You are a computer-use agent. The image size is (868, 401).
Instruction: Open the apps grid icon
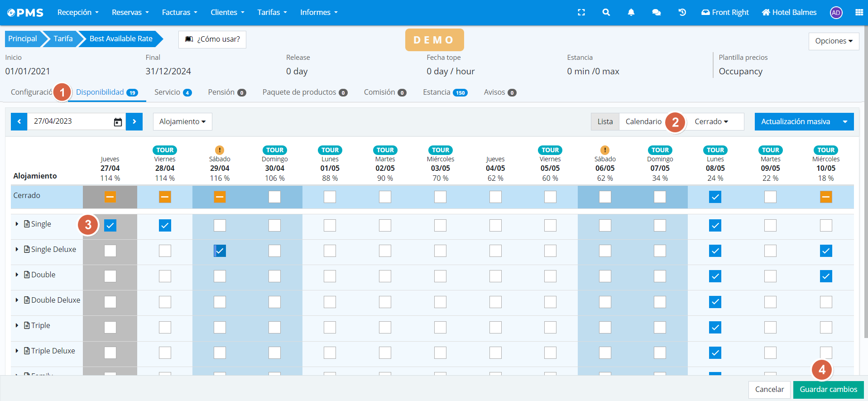[x=859, y=13]
